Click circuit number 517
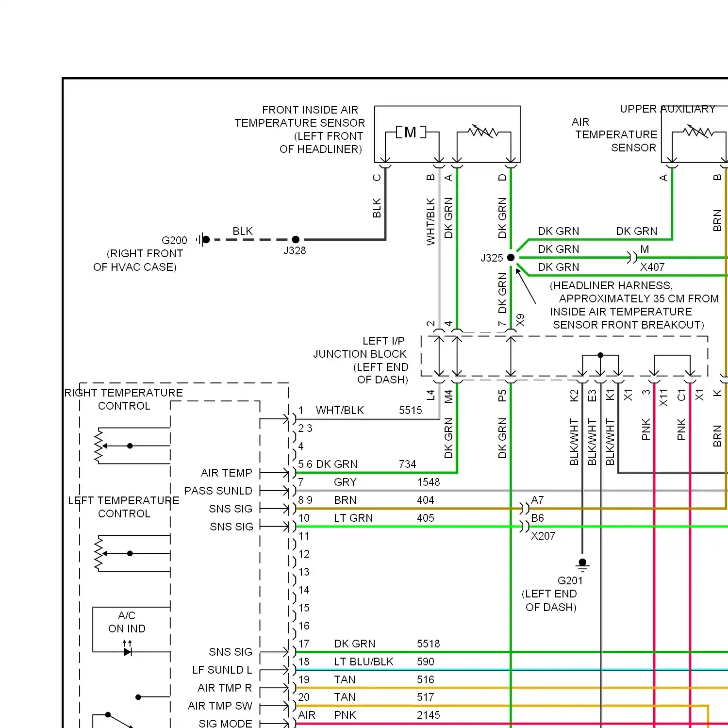Image resolution: width=728 pixels, height=728 pixels. [x=426, y=697]
